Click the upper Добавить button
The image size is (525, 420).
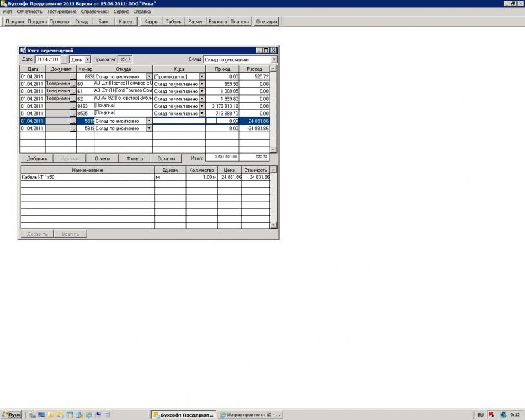pyautogui.click(x=37, y=158)
